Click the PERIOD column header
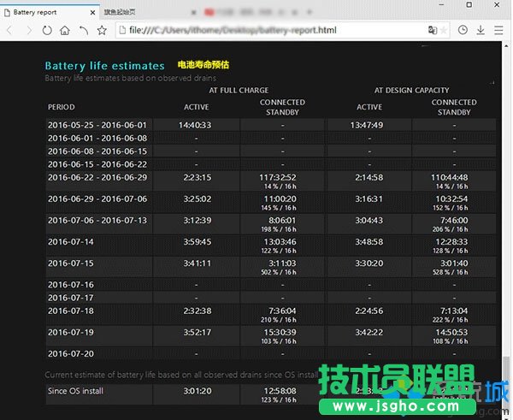Screen dimensions: 513x420 coord(62,107)
